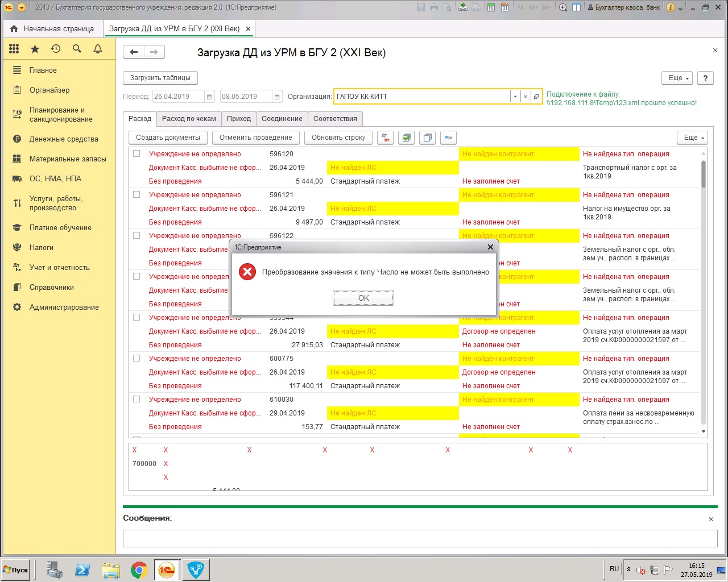
Task: Open the Организация record button
Action: click(536, 97)
